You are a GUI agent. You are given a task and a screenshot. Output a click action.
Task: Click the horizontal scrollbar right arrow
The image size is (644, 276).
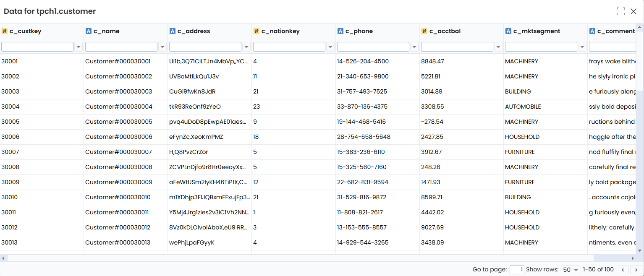[x=633, y=258]
